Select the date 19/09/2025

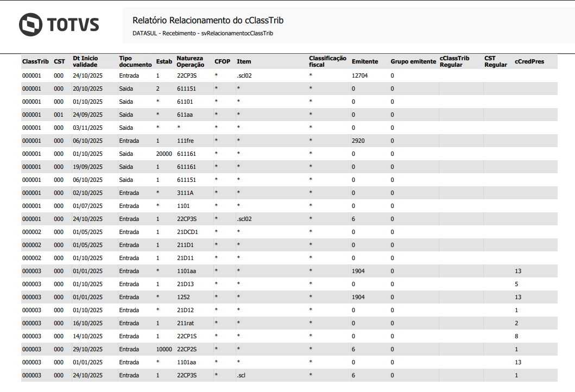click(x=87, y=167)
